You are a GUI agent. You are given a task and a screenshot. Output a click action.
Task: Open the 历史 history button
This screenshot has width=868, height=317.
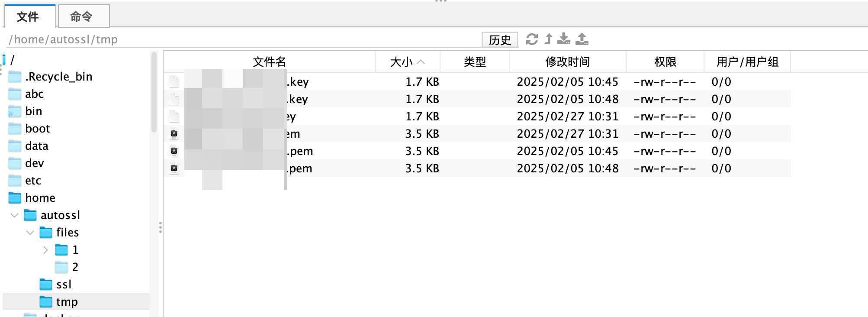coord(500,40)
